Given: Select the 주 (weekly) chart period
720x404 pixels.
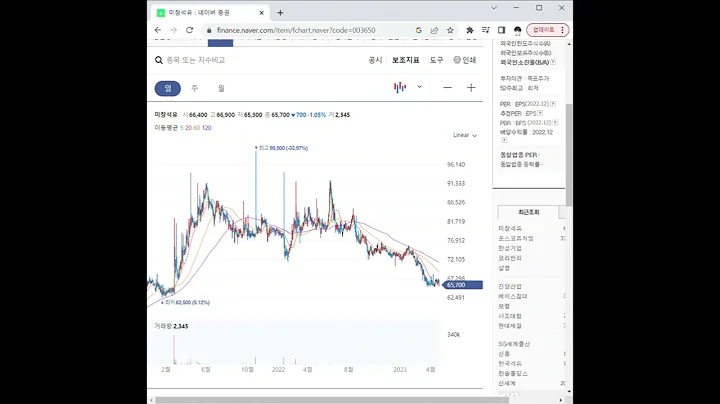Looking at the screenshot, I should [195, 88].
